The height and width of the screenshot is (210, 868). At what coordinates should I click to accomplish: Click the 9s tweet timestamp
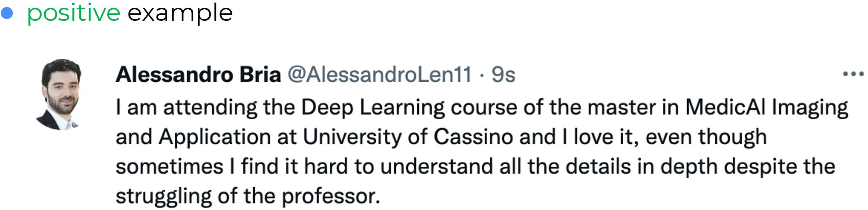point(503,75)
